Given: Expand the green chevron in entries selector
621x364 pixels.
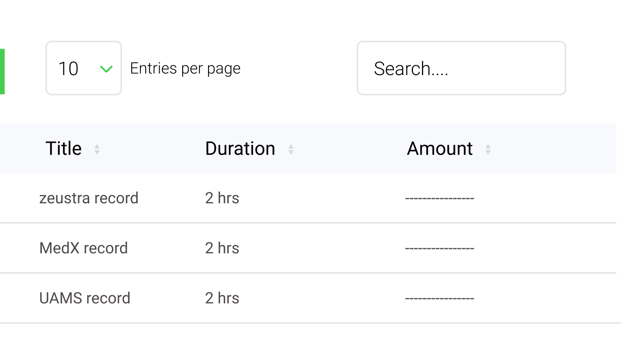Looking at the screenshot, I should [106, 69].
